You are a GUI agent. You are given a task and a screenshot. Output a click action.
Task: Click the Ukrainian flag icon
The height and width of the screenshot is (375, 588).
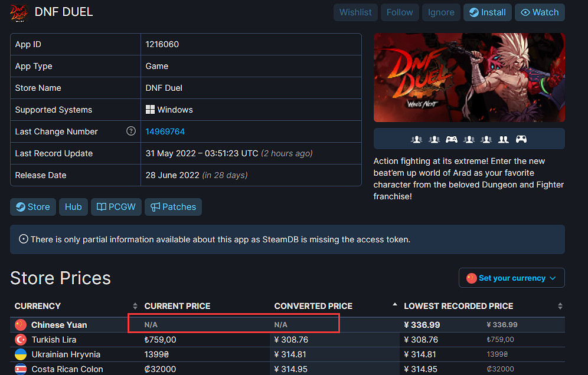[x=21, y=354]
